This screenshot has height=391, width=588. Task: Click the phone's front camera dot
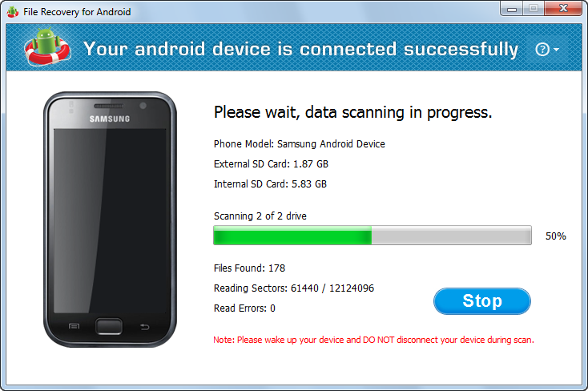[143, 106]
